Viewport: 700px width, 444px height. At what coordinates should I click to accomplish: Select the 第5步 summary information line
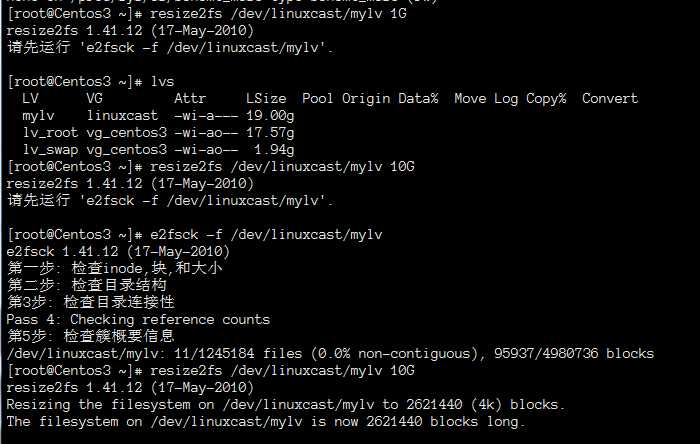[x=90, y=336]
